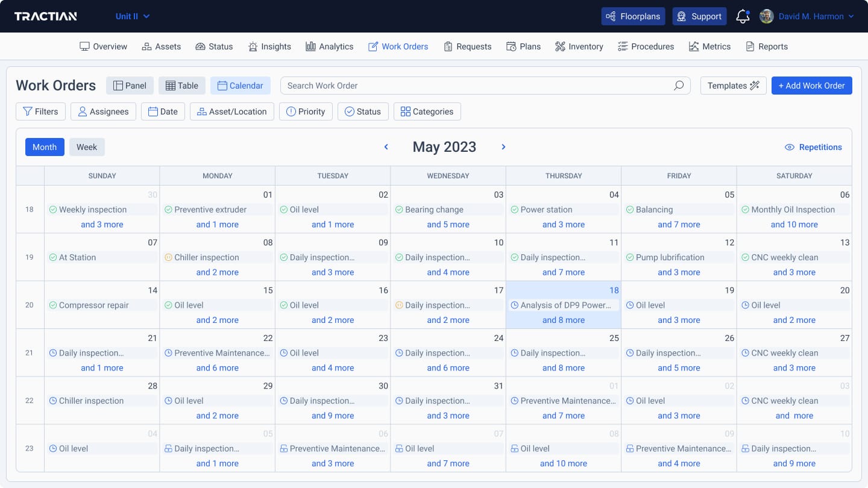Click the search magnifier icon

coord(678,86)
